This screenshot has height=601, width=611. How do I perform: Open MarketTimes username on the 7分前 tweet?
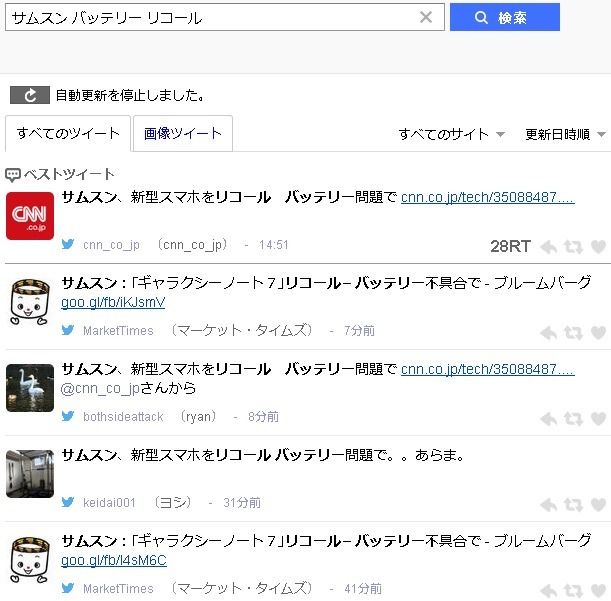[118, 331]
